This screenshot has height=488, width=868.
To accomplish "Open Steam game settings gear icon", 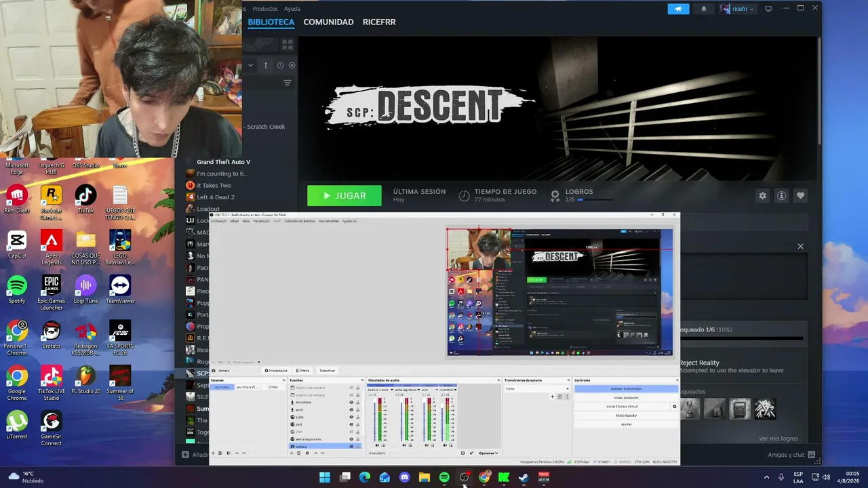I will [762, 196].
